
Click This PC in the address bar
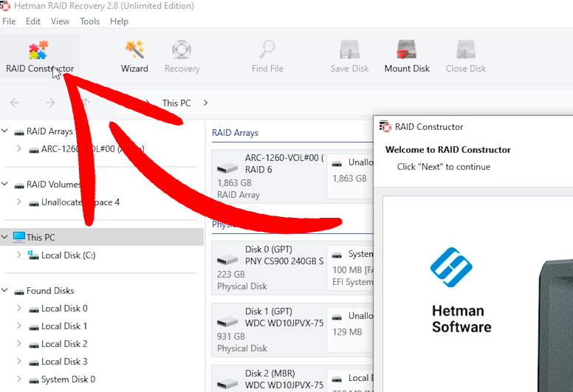[176, 103]
